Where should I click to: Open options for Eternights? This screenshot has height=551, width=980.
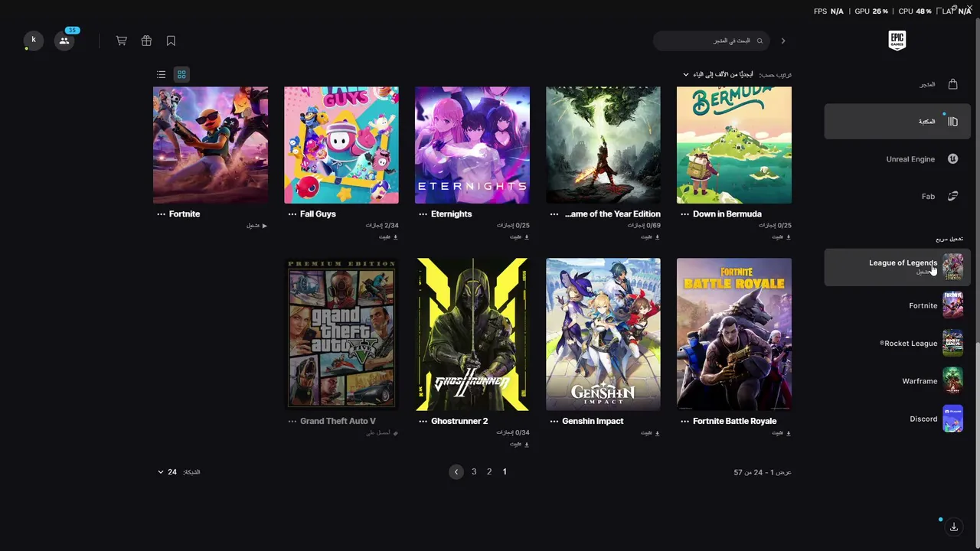click(423, 214)
